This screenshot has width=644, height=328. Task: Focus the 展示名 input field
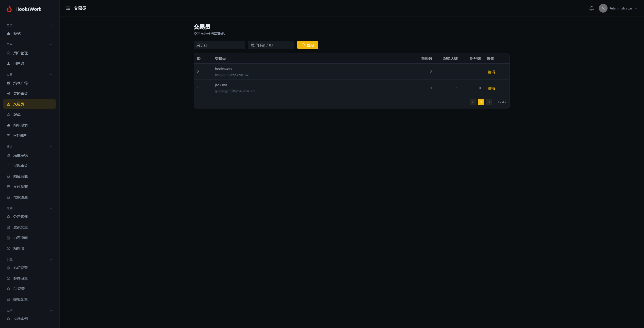click(219, 45)
